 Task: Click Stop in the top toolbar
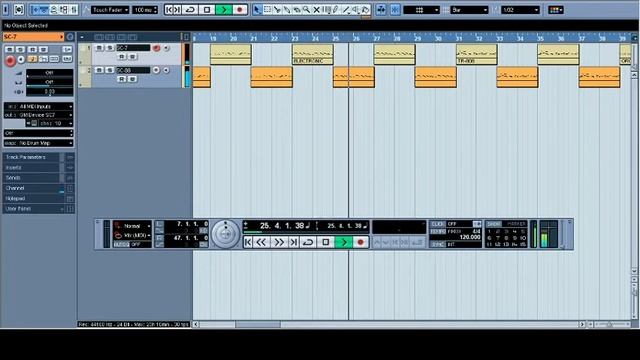pos(207,9)
